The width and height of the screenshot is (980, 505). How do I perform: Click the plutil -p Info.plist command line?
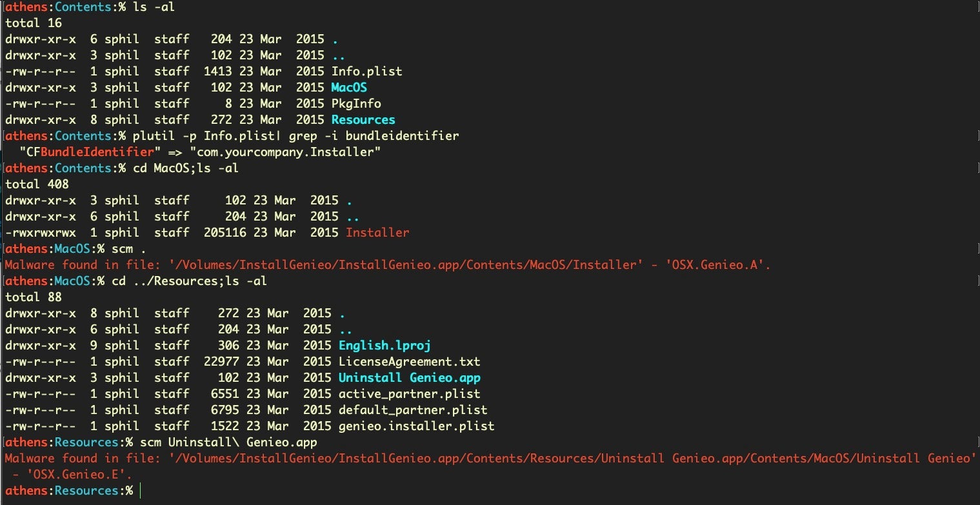tap(295, 135)
